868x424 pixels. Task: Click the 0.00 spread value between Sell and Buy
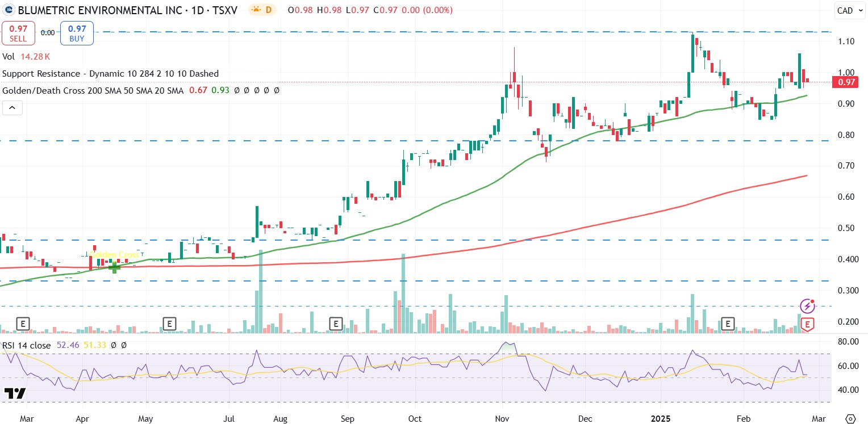pos(48,33)
